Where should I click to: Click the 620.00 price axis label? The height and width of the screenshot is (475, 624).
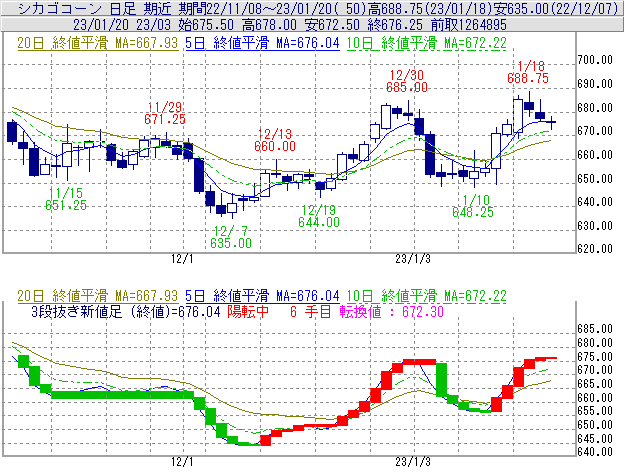click(595, 249)
